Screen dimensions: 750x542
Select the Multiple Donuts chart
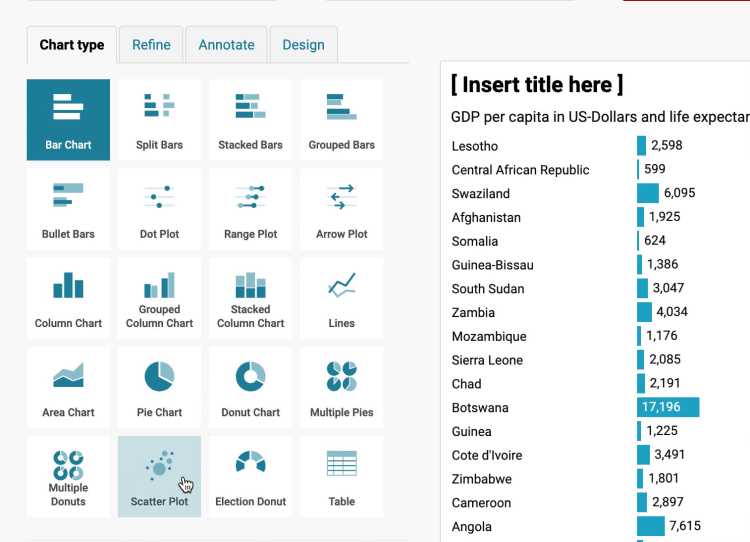click(68, 476)
